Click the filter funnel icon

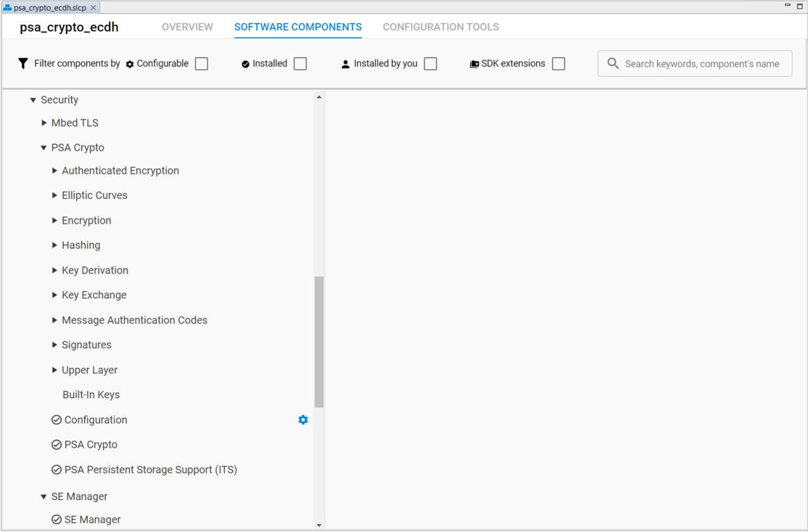(x=22, y=64)
